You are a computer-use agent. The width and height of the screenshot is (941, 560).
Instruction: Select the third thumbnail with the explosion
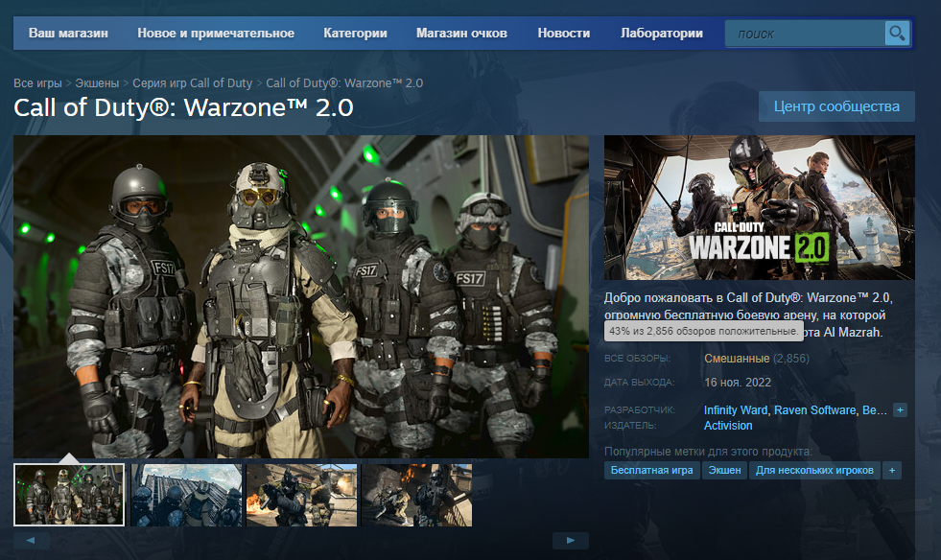pos(301,495)
